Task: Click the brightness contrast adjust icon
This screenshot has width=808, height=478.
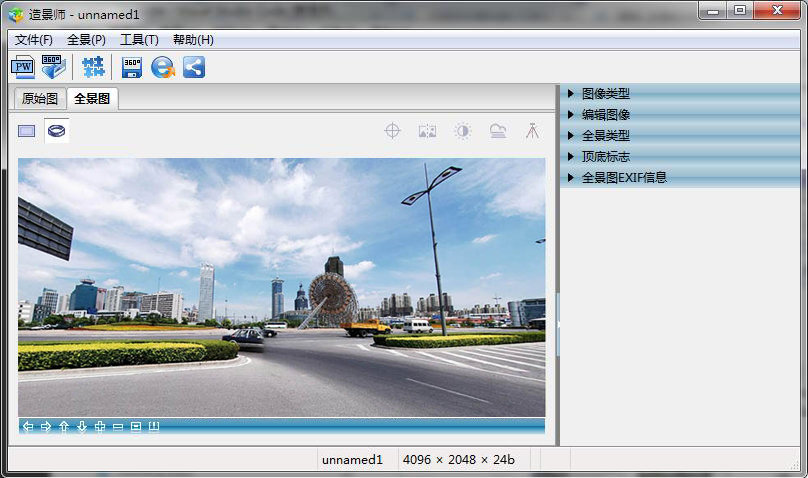Action: point(462,130)
